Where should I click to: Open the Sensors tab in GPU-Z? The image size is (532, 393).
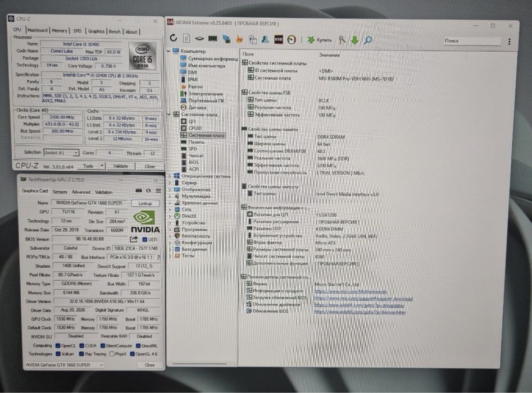[x=60, y=191]
